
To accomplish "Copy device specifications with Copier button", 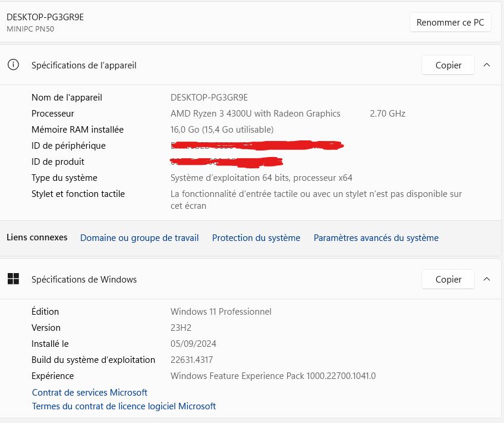I will [448, 65].
